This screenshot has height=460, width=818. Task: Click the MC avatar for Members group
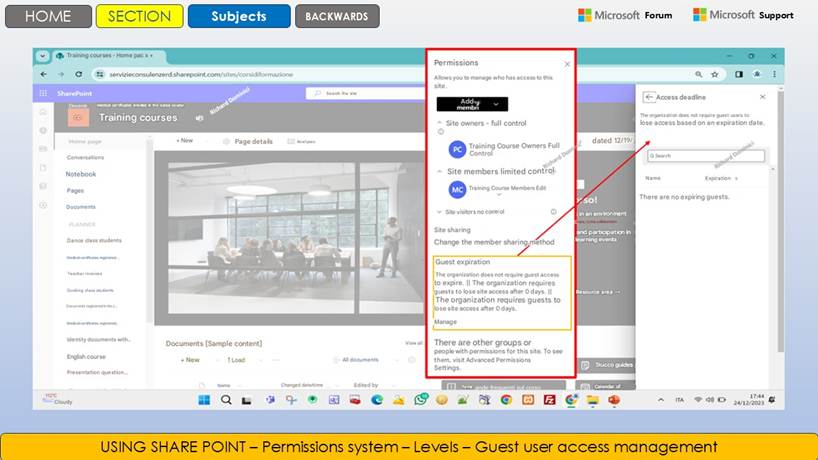457,189
